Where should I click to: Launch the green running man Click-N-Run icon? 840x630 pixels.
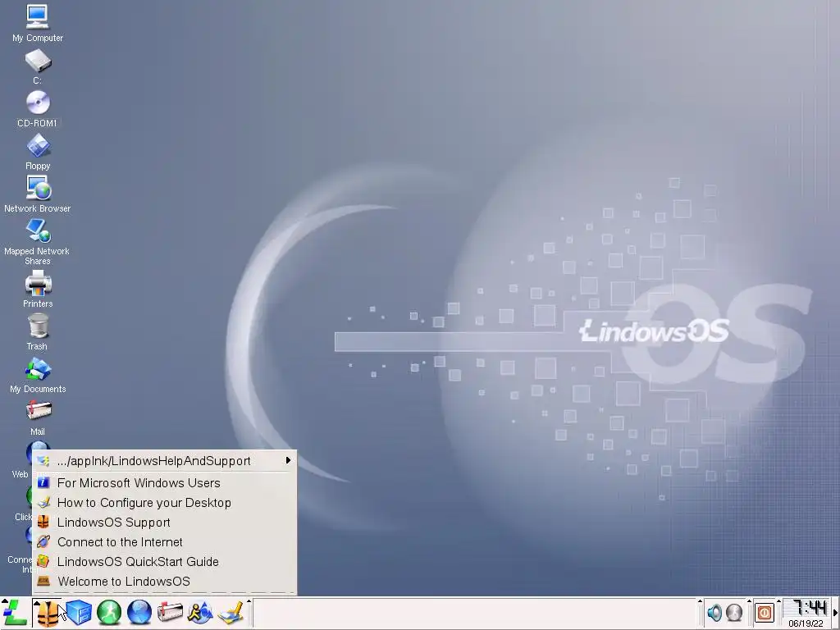pos(109,614)
